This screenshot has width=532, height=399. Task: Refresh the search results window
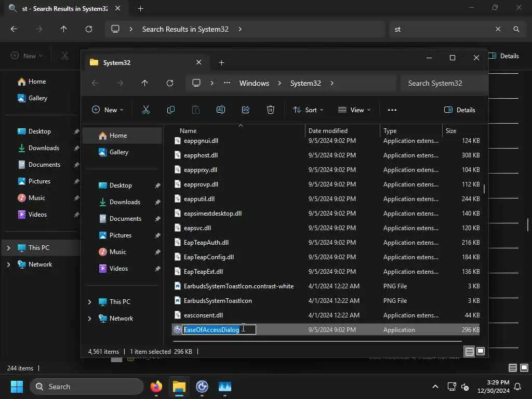pyautogui.click(x=89, y=29)
